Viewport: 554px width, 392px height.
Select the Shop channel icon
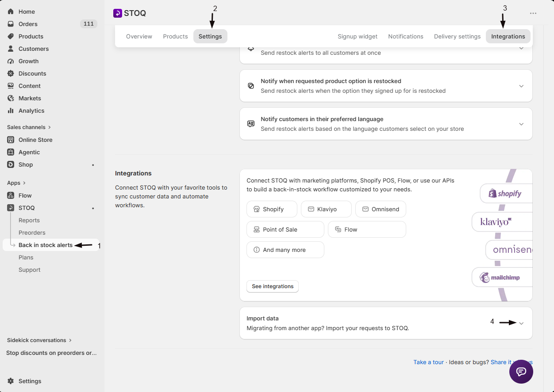[x=11, y=164]
